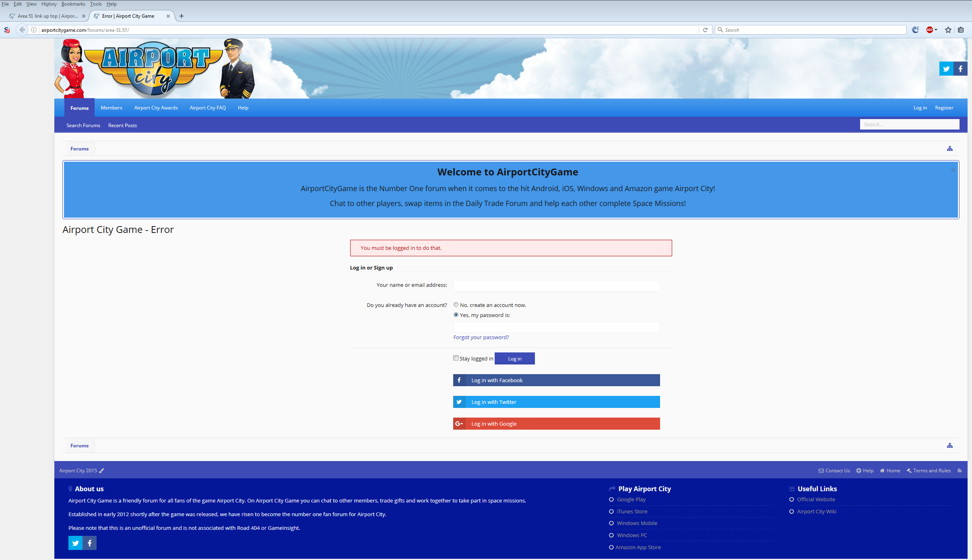Open the Help navigation tab
This screenshot has width=972, height=560.
pos(243,108)
